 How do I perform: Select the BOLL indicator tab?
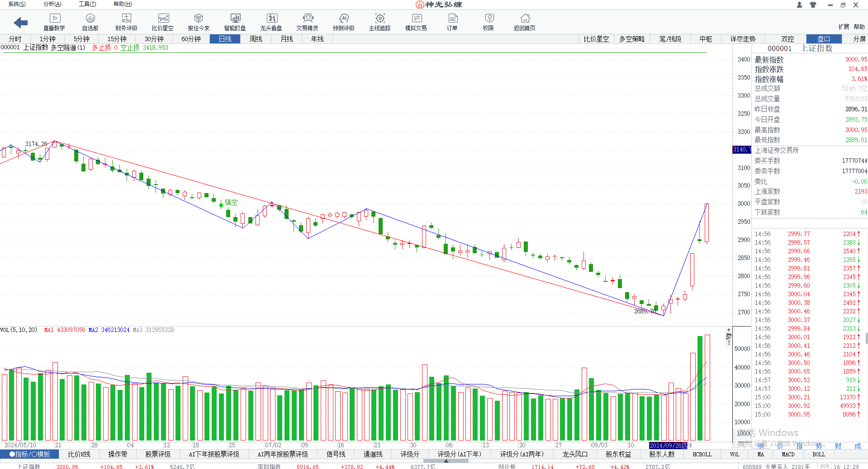pos(819,454)
